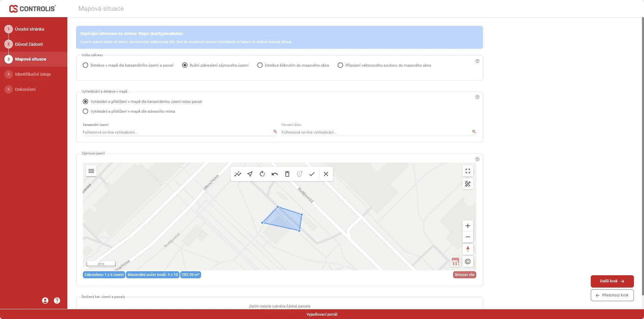Confirm drawing with checkmark icon
Viewport: 644px width, 319px height.
tap(312, 174)
